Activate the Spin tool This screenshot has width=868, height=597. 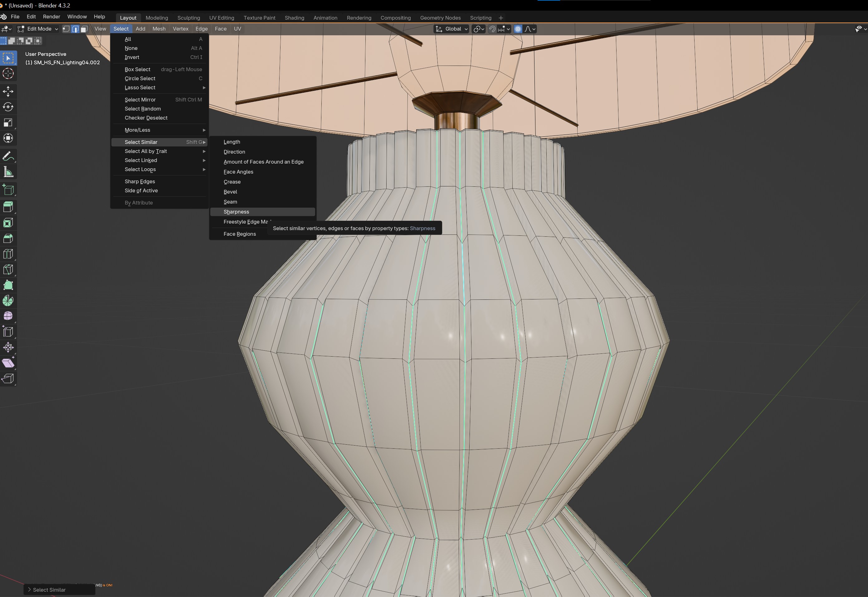click(x=8, y=301)
